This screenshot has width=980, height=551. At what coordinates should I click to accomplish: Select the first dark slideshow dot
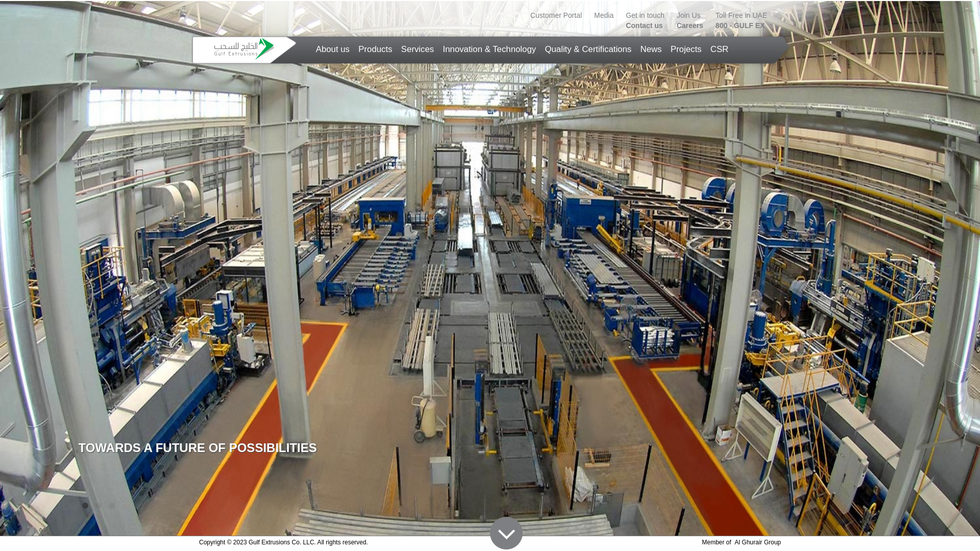click(x=85, y=506)
